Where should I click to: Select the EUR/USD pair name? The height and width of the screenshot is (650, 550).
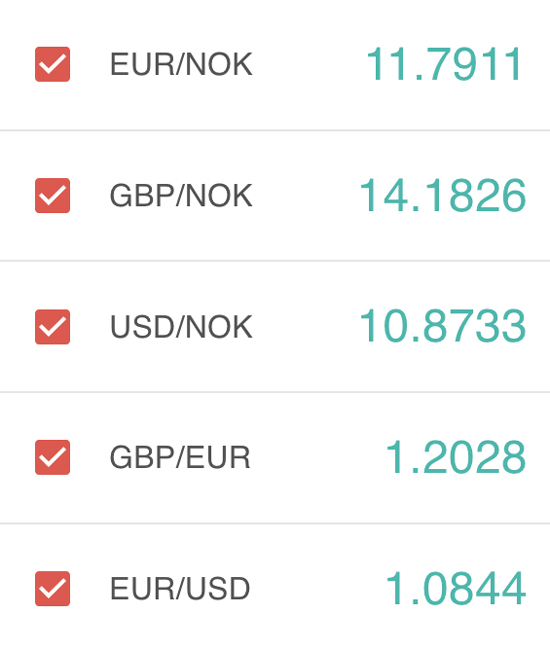[x=180, y=588]
